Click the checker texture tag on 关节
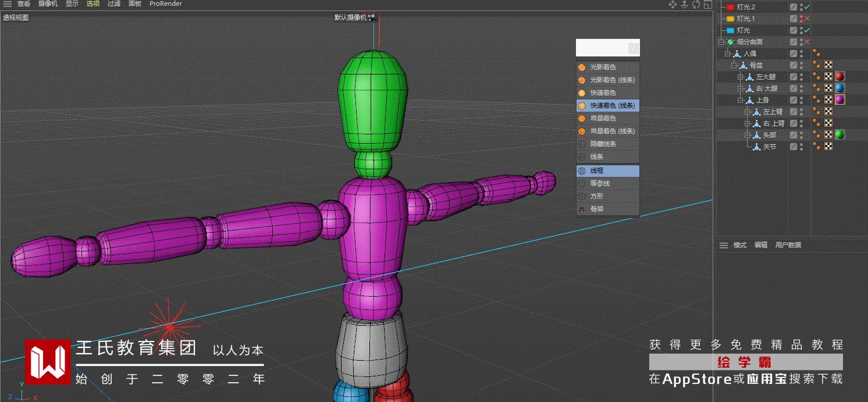This screenshot has height=402, width=868. point(828,146)
